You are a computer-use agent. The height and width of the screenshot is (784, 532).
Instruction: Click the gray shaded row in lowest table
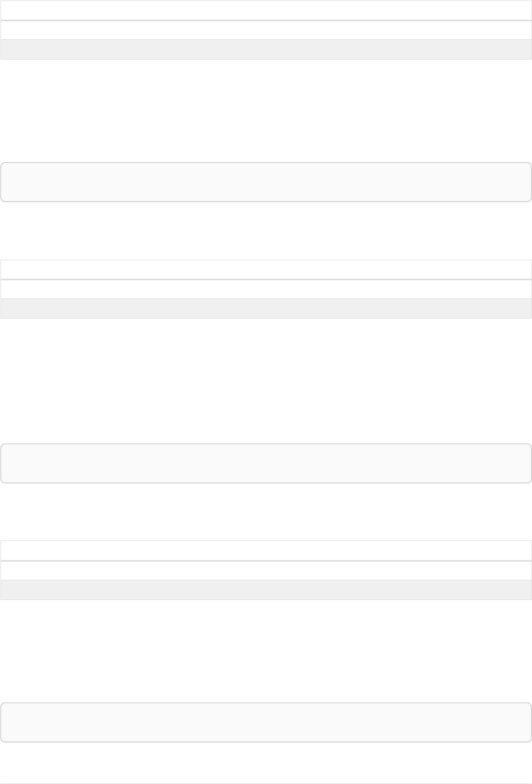(x=266, y=590)
